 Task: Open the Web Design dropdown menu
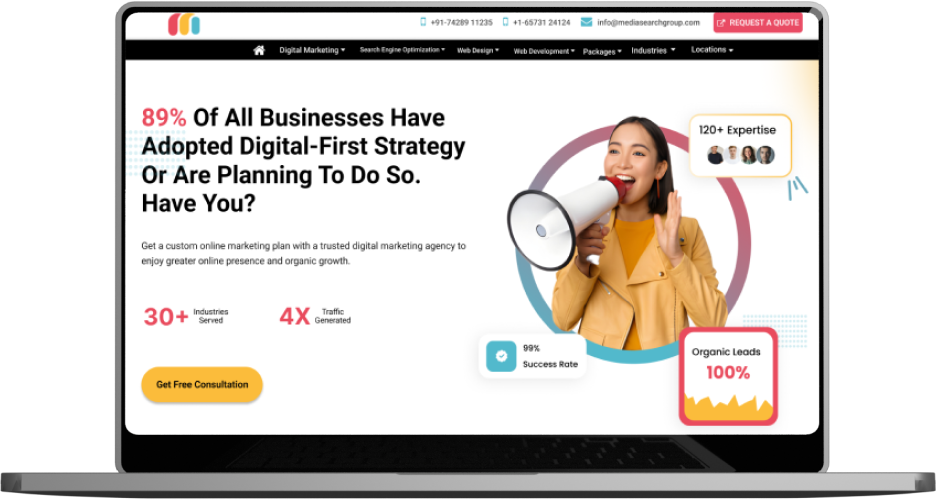[x=478, y=51]
